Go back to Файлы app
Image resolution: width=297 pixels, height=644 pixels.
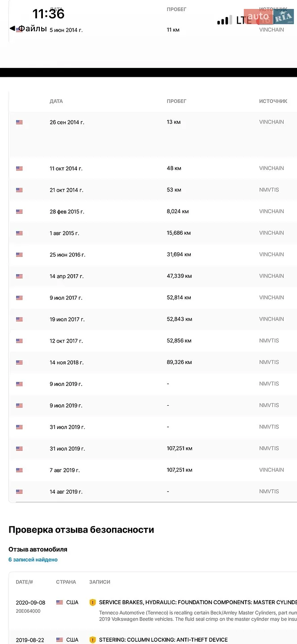[28, 29]
